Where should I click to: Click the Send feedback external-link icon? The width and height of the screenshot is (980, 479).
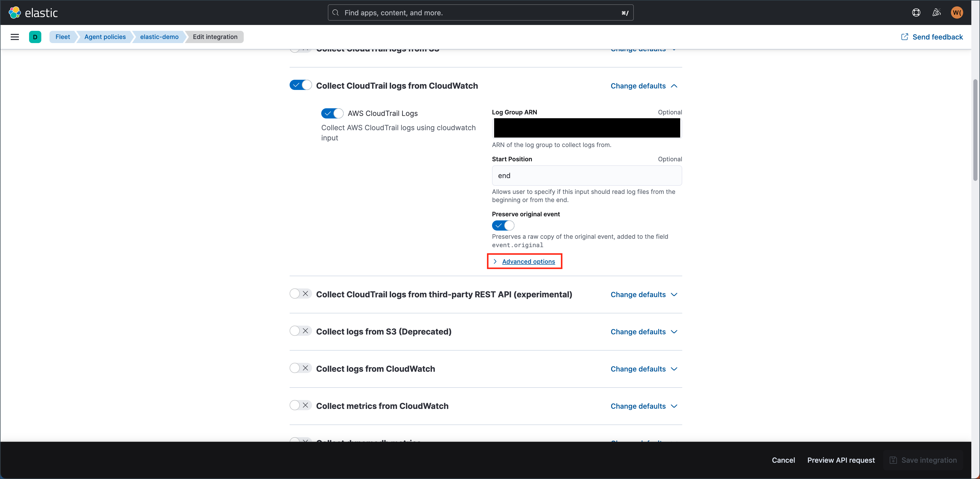(905, 36)
